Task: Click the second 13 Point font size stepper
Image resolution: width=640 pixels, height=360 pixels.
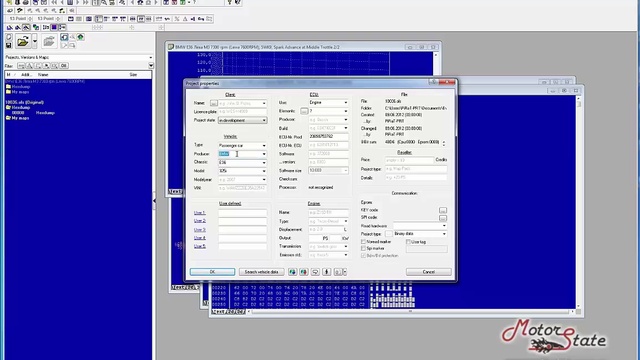Action: 58,19
